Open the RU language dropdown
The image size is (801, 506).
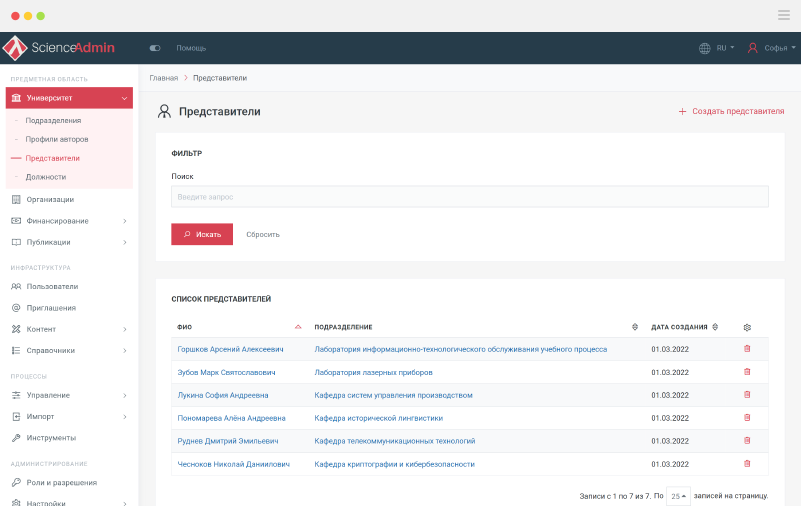tap(718, 48)
